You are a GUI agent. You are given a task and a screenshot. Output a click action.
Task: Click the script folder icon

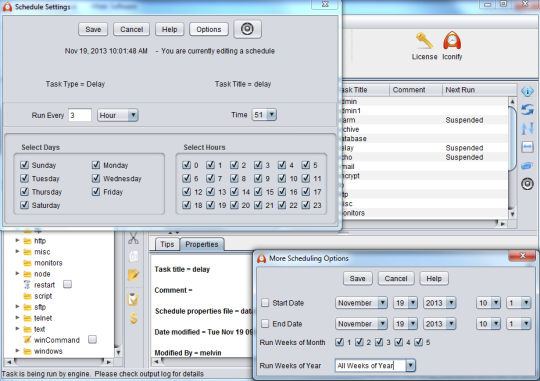27,296
